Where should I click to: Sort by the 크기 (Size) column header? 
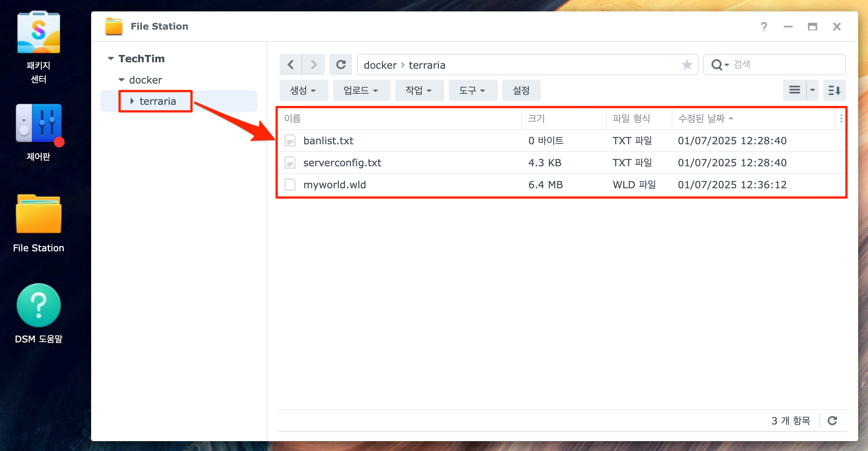(x=564, y=119)
